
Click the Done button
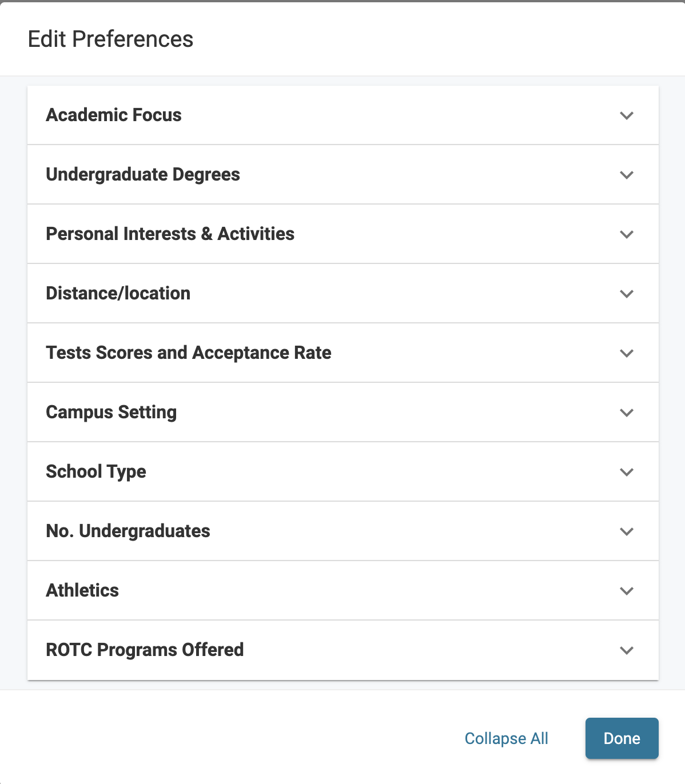(622, 738)
